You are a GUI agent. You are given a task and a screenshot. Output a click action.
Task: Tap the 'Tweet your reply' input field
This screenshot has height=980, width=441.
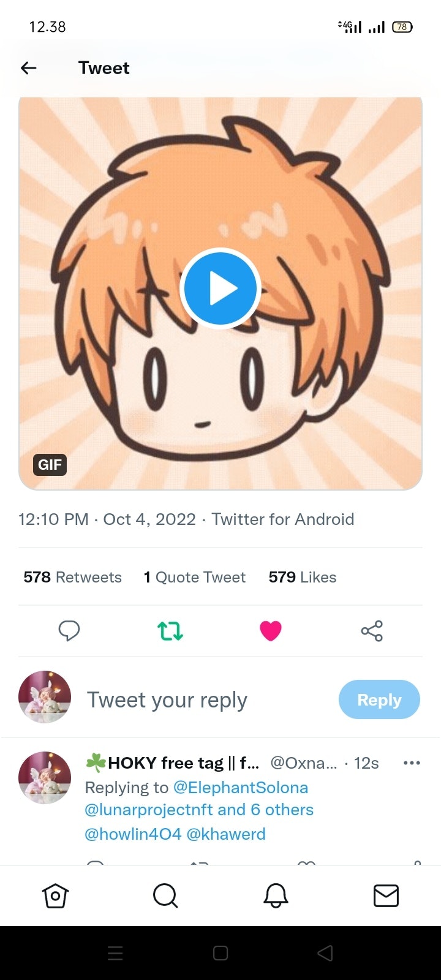(167, 699)
